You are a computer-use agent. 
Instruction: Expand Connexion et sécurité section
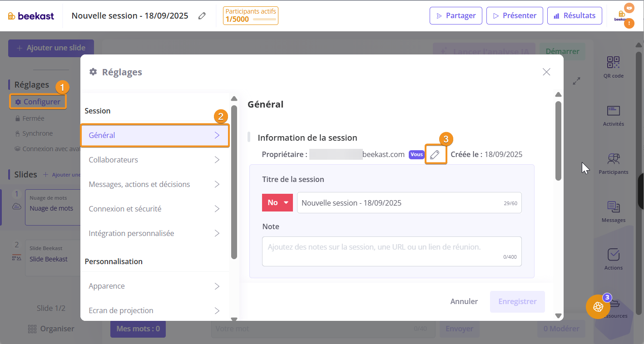coord(154,209)
